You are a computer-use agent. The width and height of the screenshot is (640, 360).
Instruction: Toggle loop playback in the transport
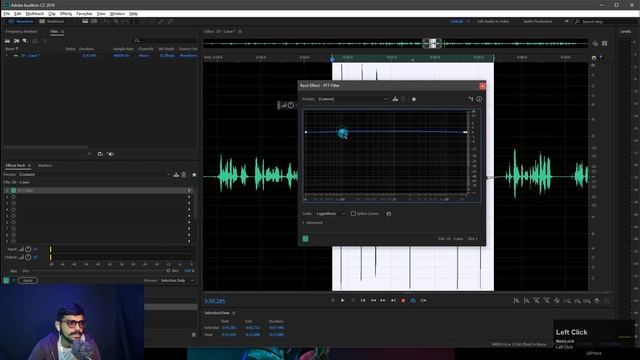413,300
